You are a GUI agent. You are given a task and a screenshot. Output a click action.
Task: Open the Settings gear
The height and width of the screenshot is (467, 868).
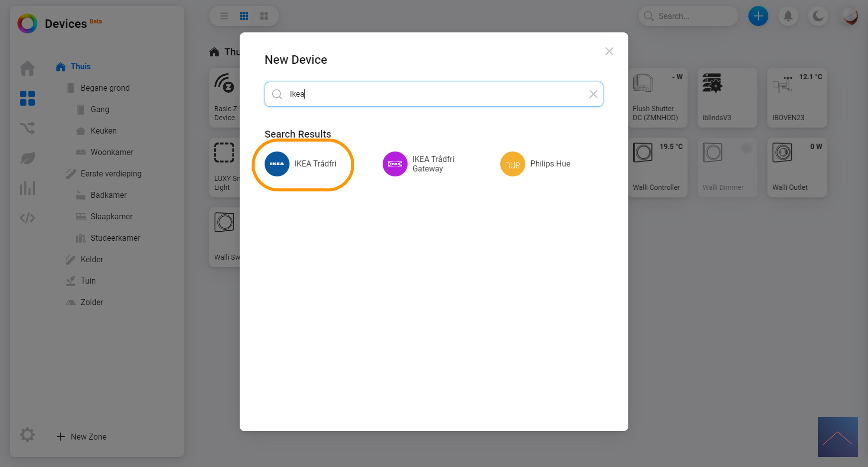27,435
